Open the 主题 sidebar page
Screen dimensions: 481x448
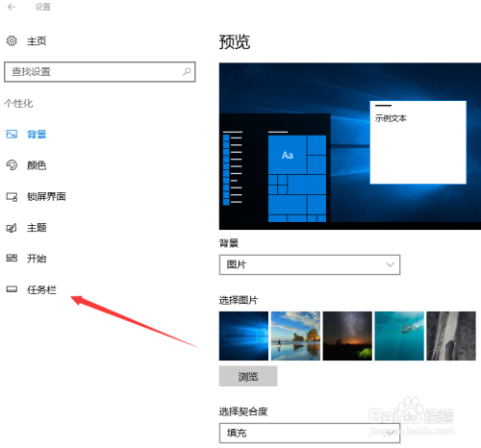(x=37, y=228)
